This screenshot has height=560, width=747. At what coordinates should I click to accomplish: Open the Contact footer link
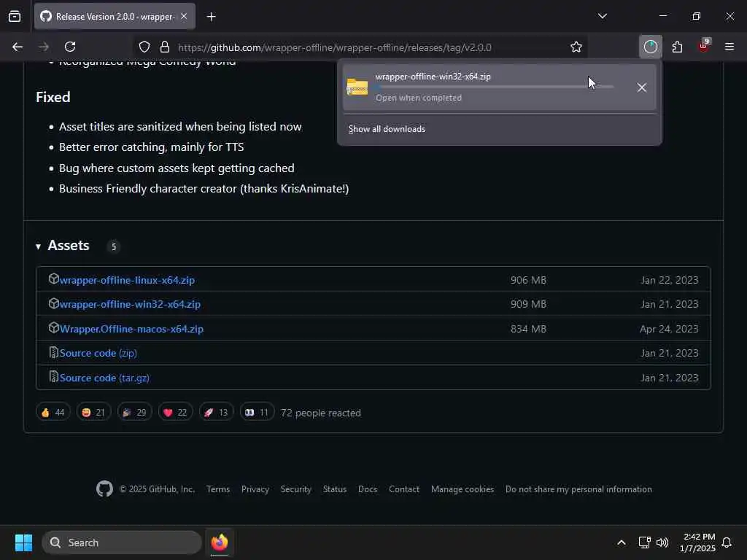click(404, 489)
